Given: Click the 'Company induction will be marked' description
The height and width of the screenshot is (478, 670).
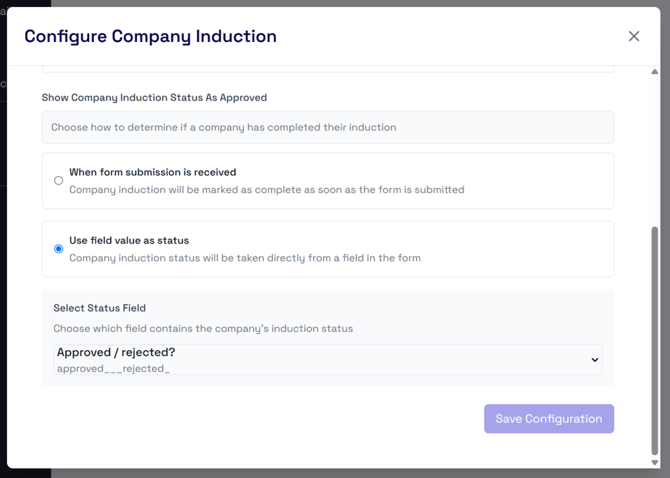Looking at the screenshot, I should (267, 190).
